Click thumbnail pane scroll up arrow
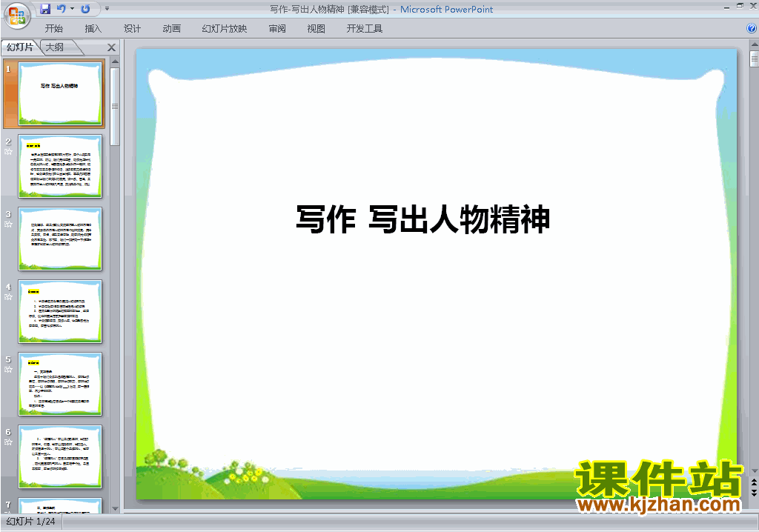Screen dimensions: 759x532 pos(115,61)
